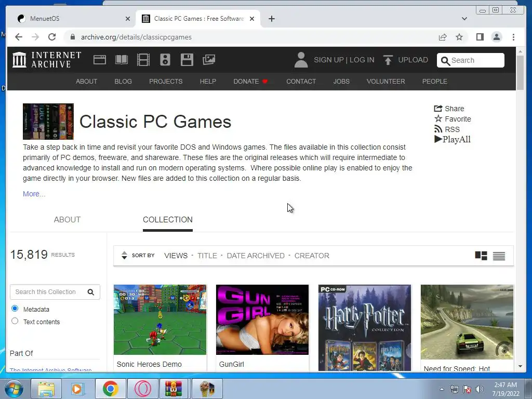Sort results by DATE ARCHIVED
Image resolution: width=532 pixels, height=399 pixels.
256,256
